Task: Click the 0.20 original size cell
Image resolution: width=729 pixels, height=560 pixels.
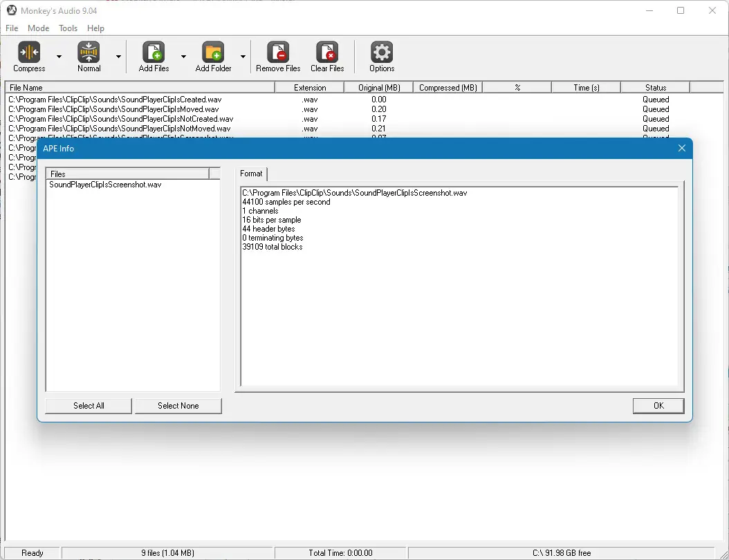Action: point(379,109)
